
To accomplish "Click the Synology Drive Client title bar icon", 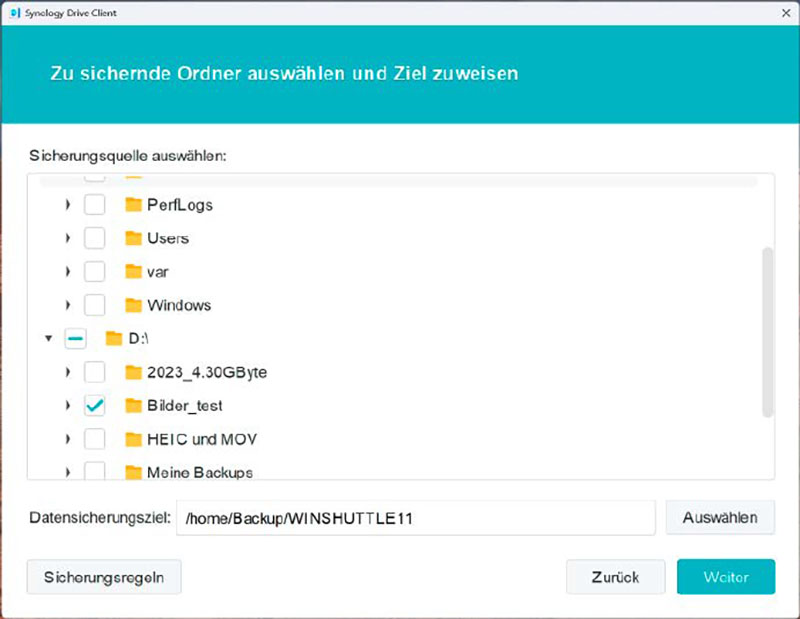I will [x=14, y=12].
